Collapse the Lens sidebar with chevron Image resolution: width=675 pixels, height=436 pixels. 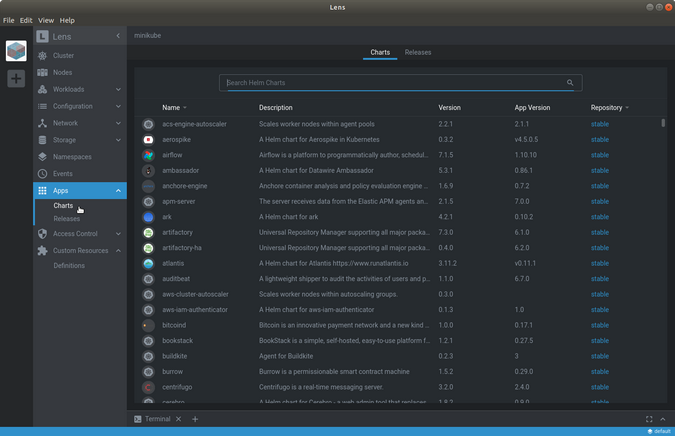tap(118, 36)
